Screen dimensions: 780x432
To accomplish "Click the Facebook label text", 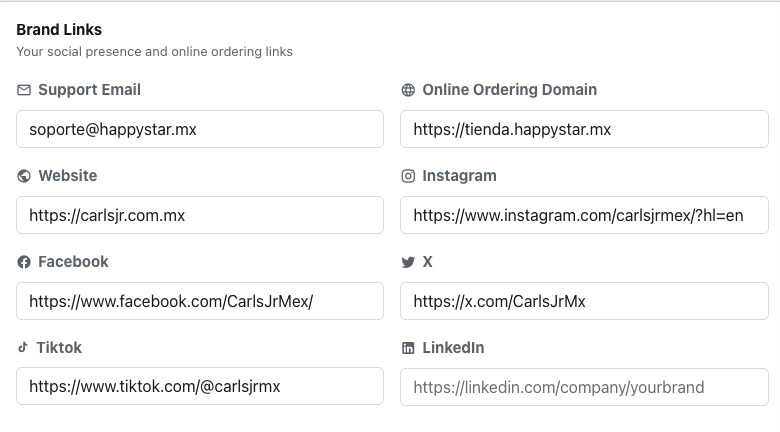I will click(74, 262).
